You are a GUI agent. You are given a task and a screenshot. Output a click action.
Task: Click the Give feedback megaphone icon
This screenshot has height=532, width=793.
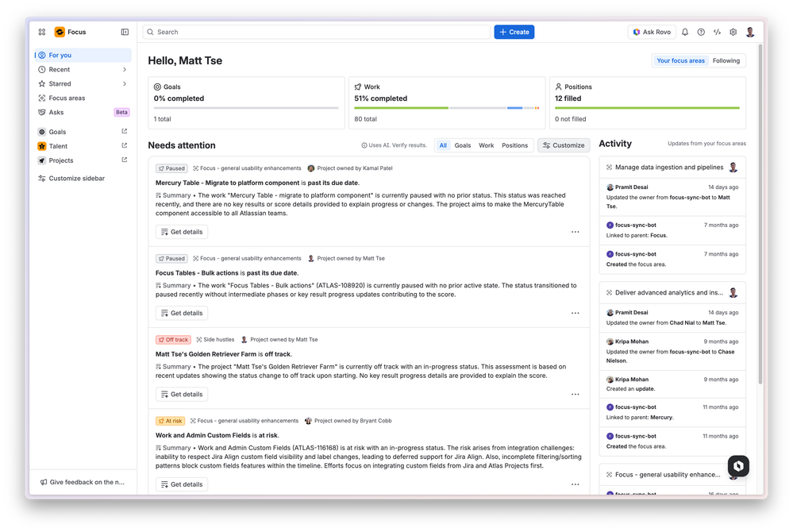coord(44,482)
